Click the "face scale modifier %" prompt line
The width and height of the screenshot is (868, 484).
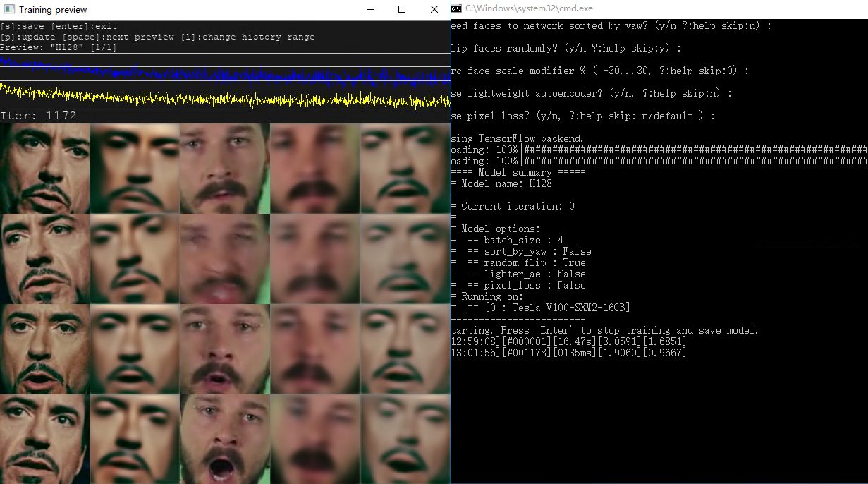coord(600,71)
